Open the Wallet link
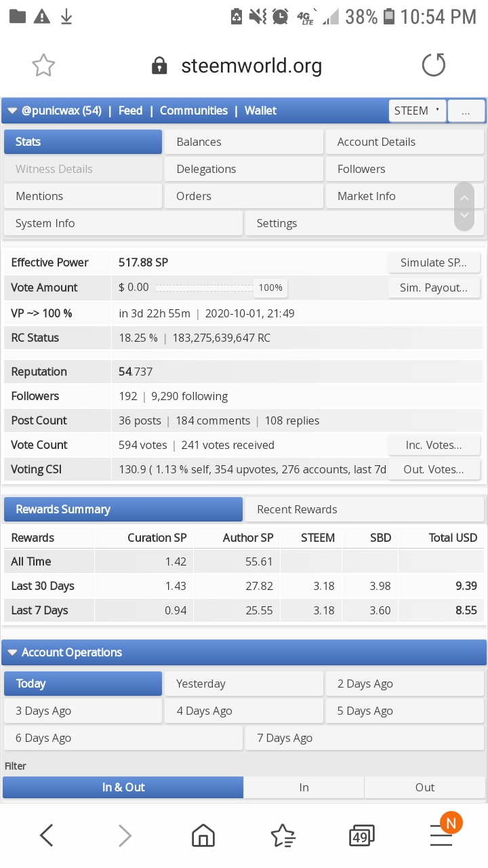This screenshot has width=488, height=868. 260,111
